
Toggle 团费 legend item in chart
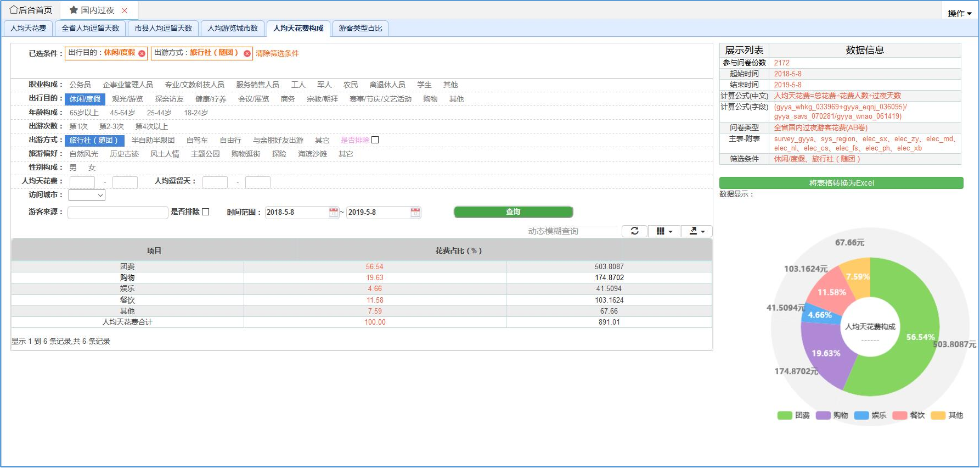pos(793,415)
